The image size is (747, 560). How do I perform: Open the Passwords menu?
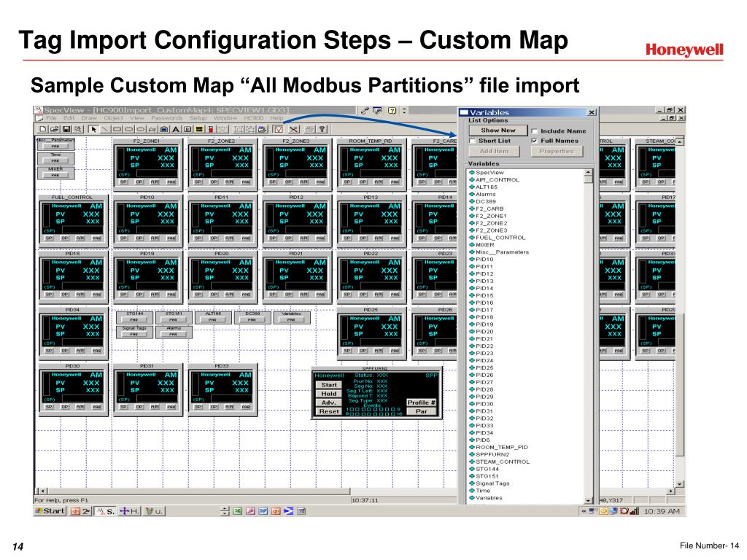pos(167,117)
